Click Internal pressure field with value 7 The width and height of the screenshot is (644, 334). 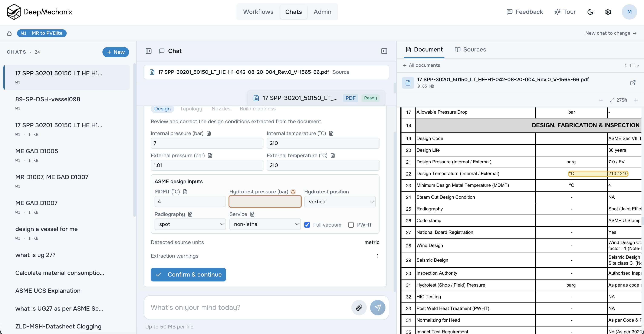click(207, 143)
